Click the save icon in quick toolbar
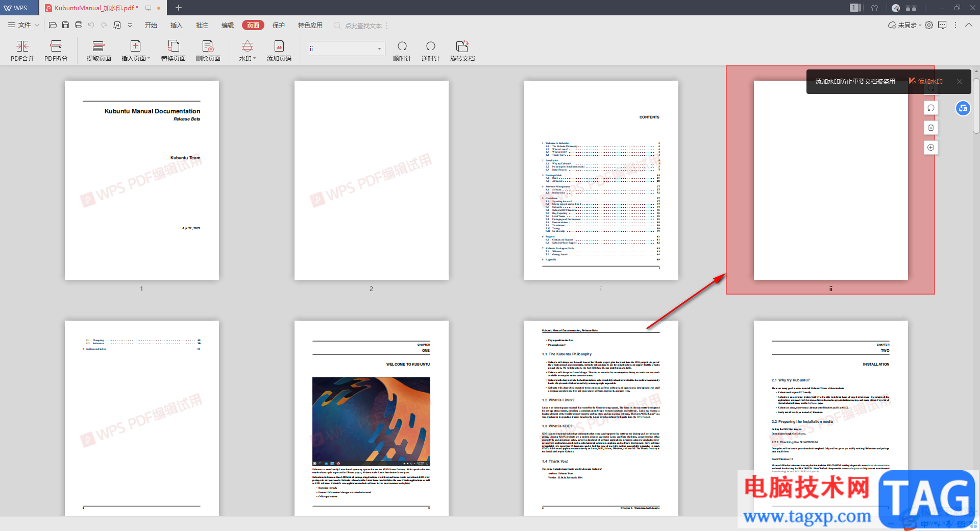 pos(65,25)
